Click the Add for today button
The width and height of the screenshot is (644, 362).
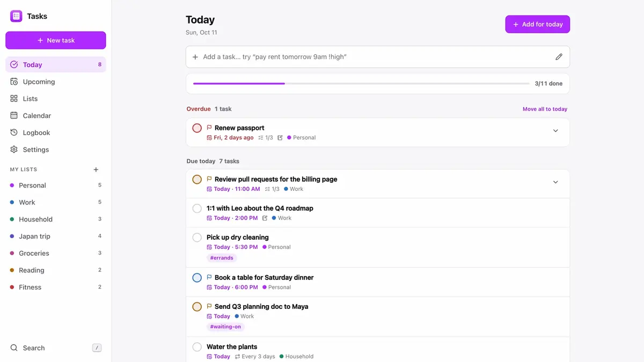click(x=537, y=24)
